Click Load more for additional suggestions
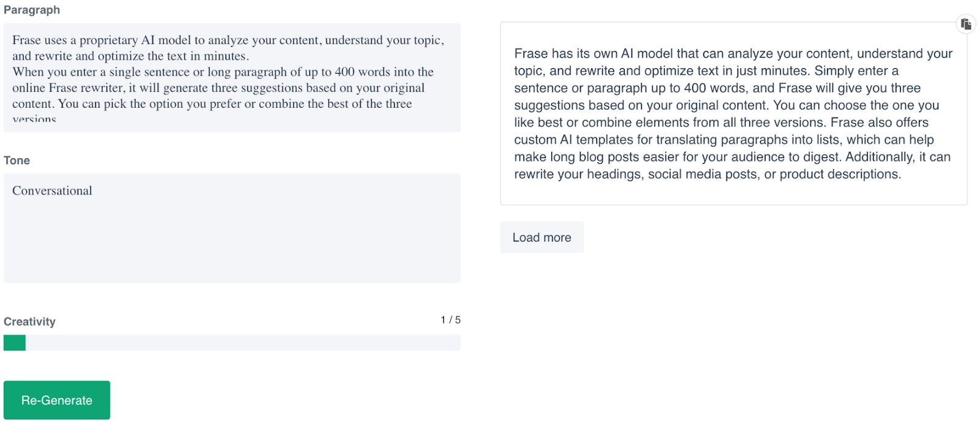The width and height of the screenshot is (980, 426). (x=541, y=237)
